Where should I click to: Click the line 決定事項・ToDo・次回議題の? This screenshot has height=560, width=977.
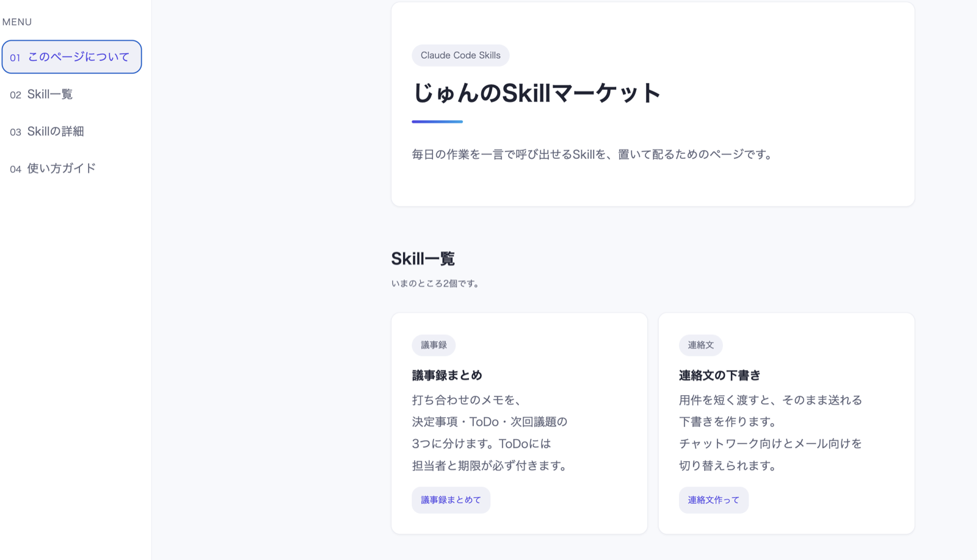(490, 421)
